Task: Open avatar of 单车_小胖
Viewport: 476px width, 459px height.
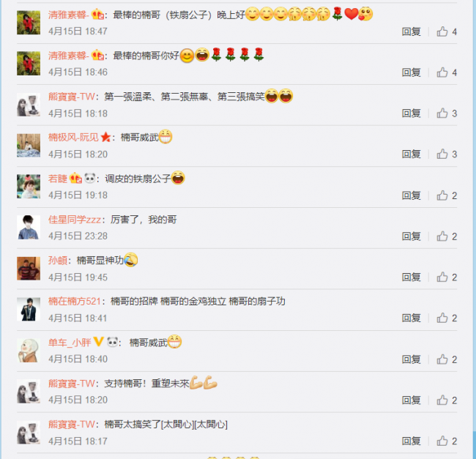Action: (x=29, y=351)
